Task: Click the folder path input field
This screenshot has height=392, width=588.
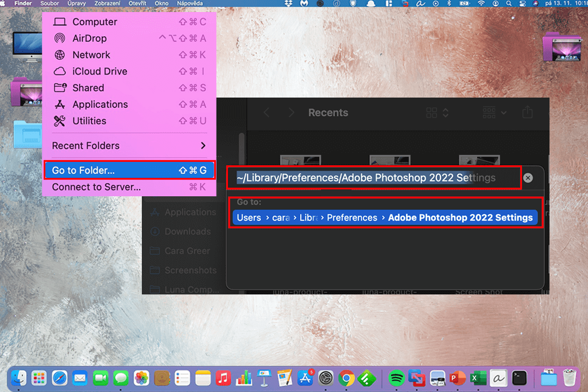Action: (x=374, y=178)
